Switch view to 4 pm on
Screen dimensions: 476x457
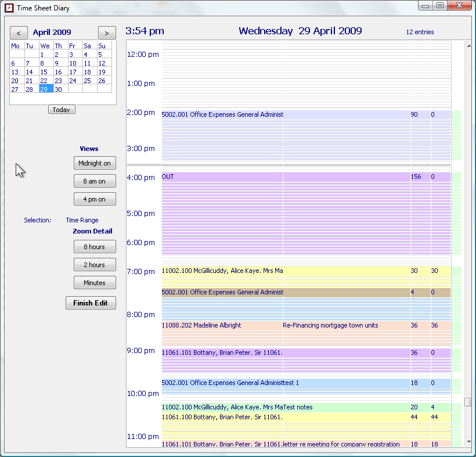95,199
